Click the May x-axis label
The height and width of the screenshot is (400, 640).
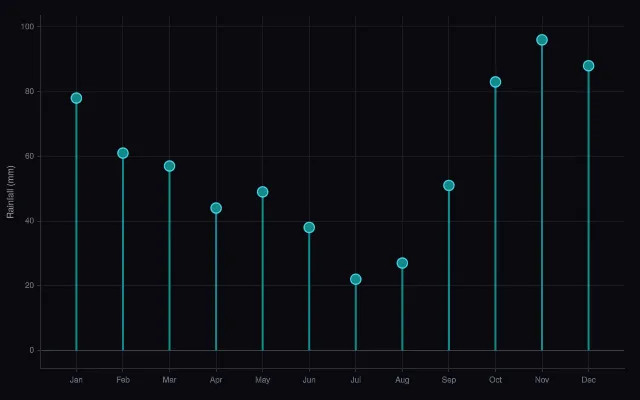262,380
